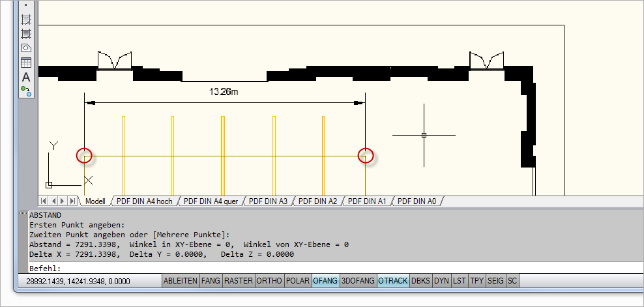The image size is (644, 307).
Task: Disable OFANG object snap
Action: [325, 281]
